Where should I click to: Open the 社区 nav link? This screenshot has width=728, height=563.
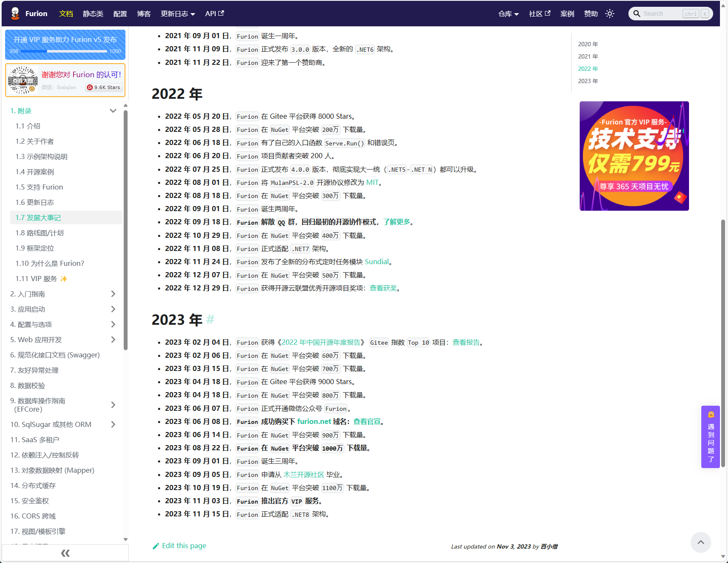(539, 14)
